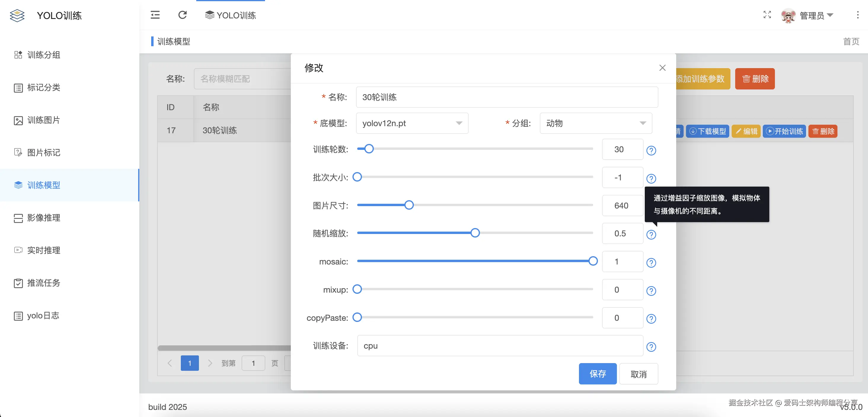Open 影像推理 in the sidebar

[44, 218]
